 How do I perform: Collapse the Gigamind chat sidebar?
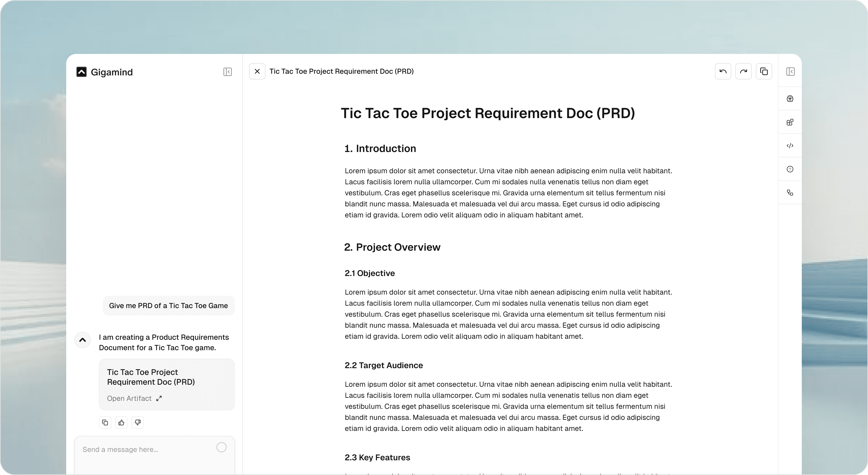point(227,72)
